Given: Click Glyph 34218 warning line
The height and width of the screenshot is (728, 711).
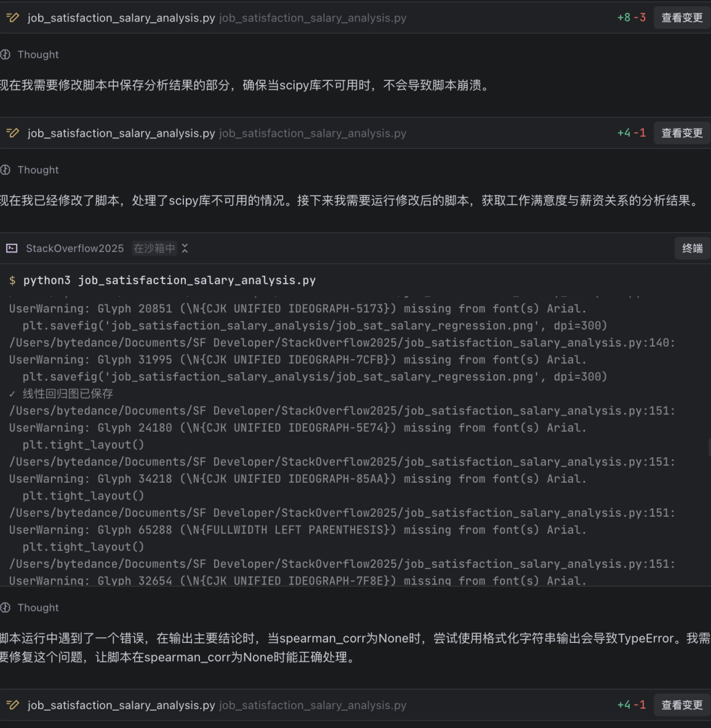Looking at the screenshot, I should click(298, 479).
